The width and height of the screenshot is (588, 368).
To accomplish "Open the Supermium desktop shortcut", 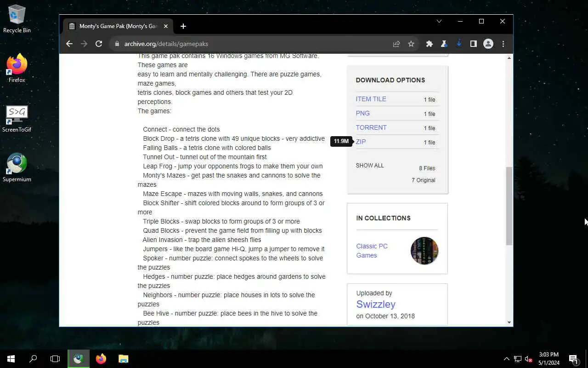I will coord(17,167).
